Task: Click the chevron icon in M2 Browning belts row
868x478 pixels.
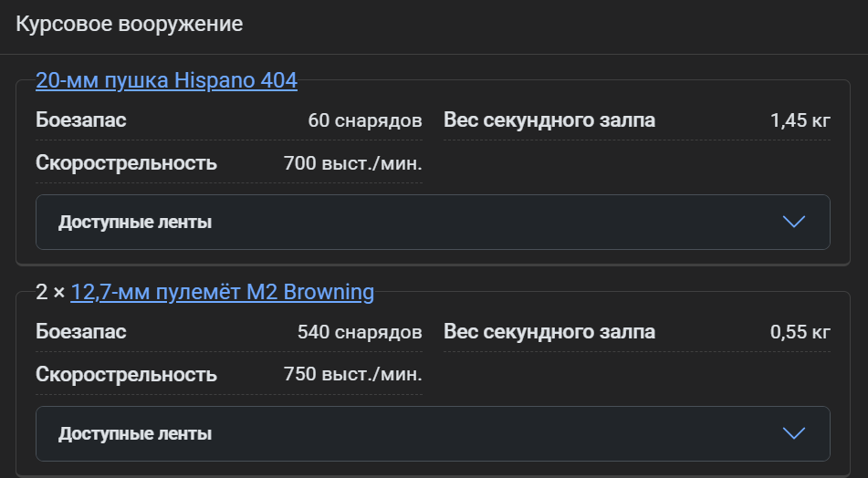Action: (x=794, y=433)
